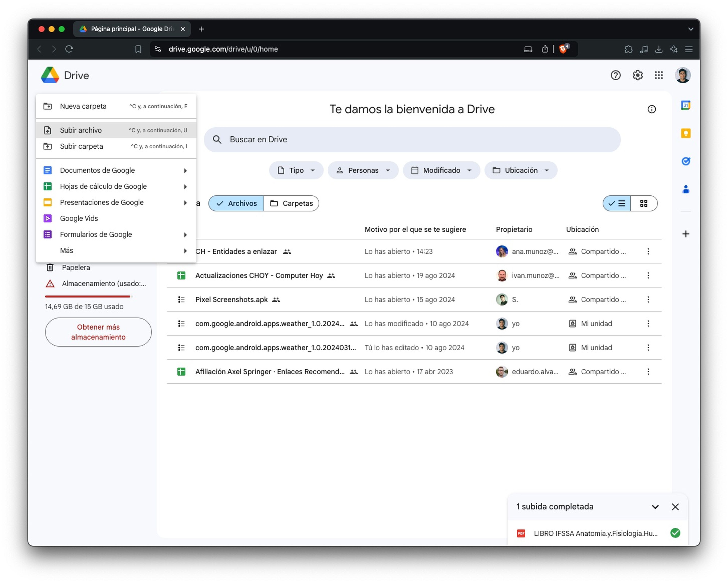Open Actualizaciones CHOY - Computer Hoy file
This screenshot has width=728, height=583.
[259, 275]
